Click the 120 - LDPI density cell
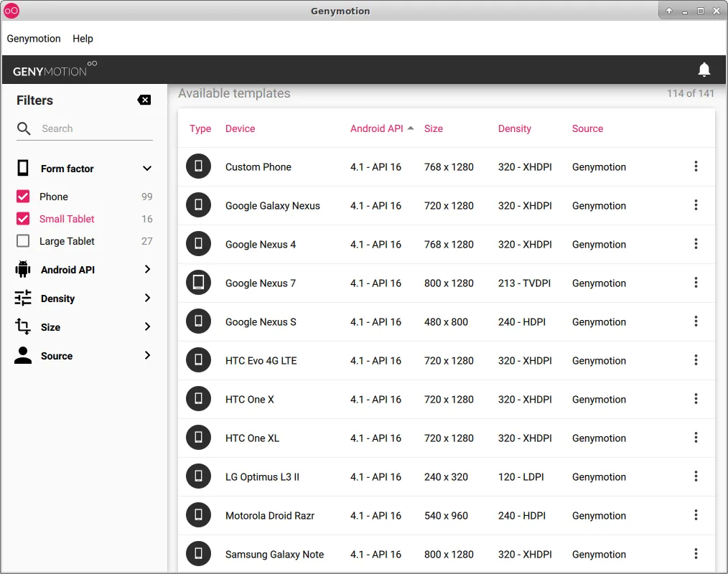 [521, 477]
